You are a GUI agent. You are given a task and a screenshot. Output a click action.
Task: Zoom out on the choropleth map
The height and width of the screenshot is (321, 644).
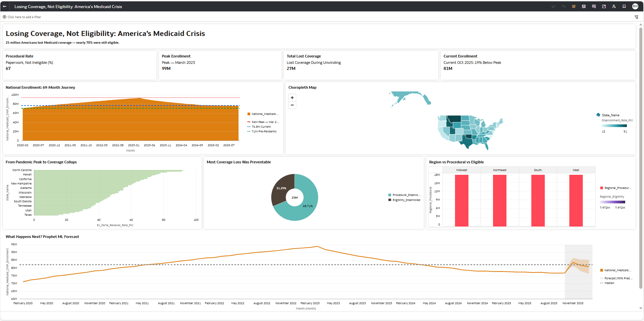292,105
